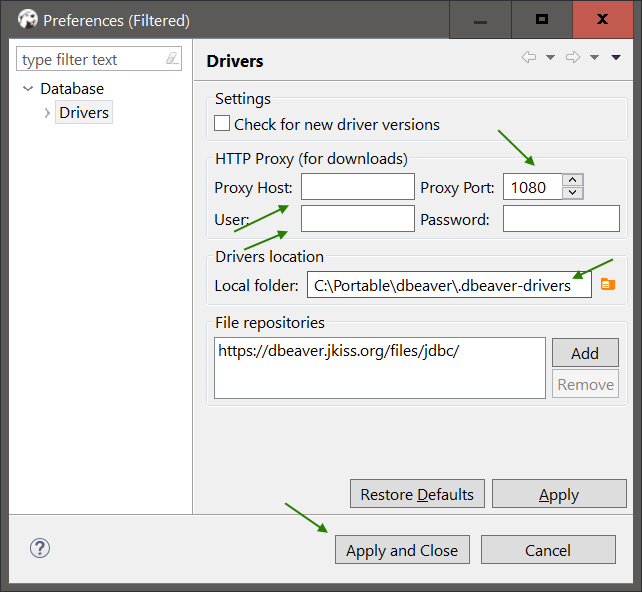Open the back history dropdown arrow
The width and height of the screenshot is (642, 592).
coord(551,57)
